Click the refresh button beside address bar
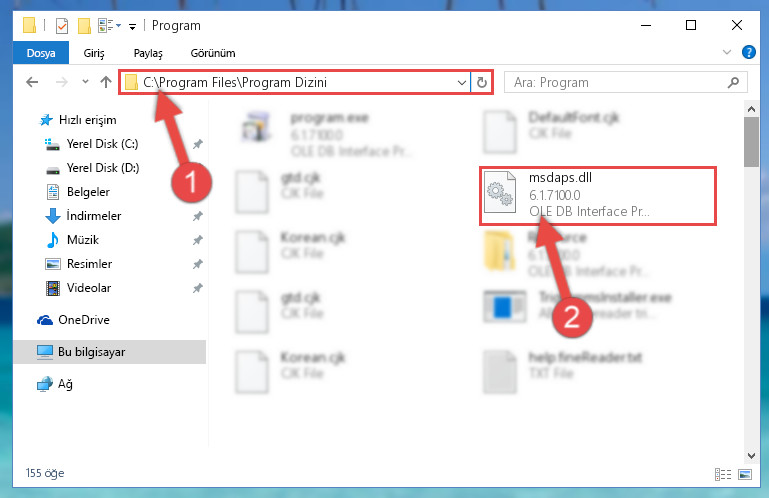 point(482,82)
